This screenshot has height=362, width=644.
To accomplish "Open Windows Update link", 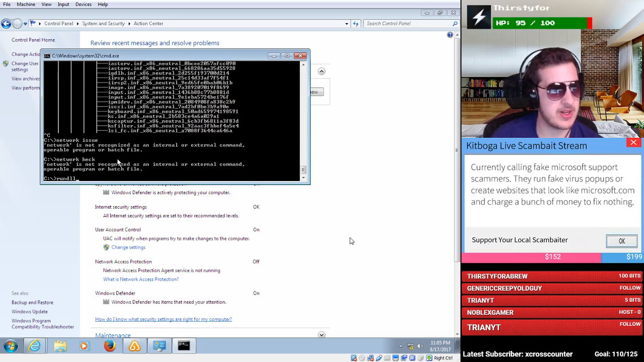I will 30,312.
